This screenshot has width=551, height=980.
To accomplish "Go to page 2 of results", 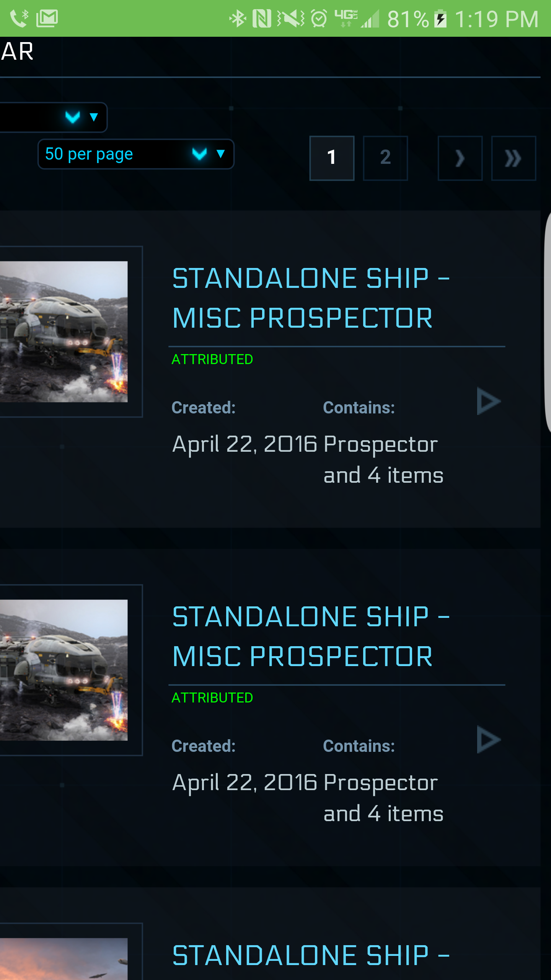I will pyautogui.click(x=385, y=158).
